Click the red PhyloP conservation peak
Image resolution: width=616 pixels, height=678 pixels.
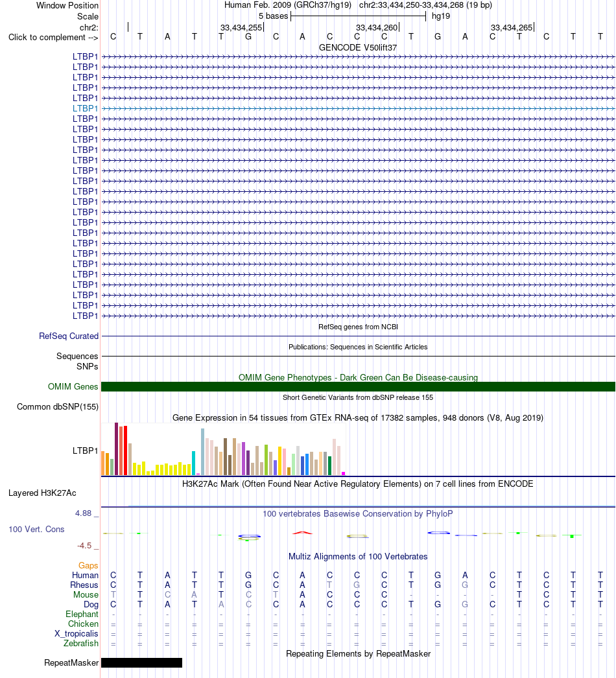click(x=302, y=533)
